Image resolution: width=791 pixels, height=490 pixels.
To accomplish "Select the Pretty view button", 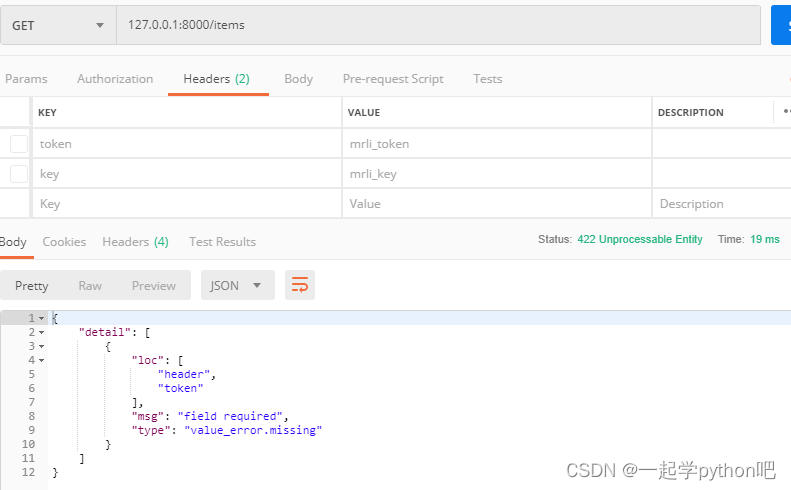I will (x=32, y=286).
